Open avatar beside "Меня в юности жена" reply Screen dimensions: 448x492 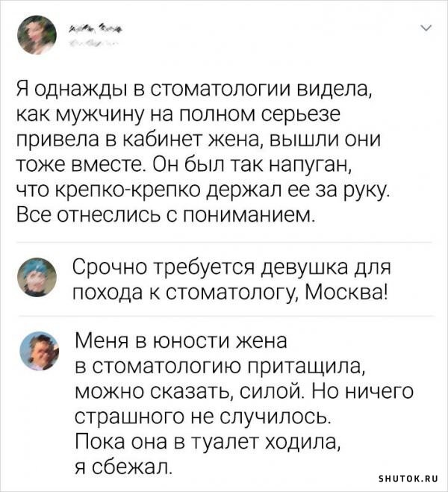click(40, 351)
